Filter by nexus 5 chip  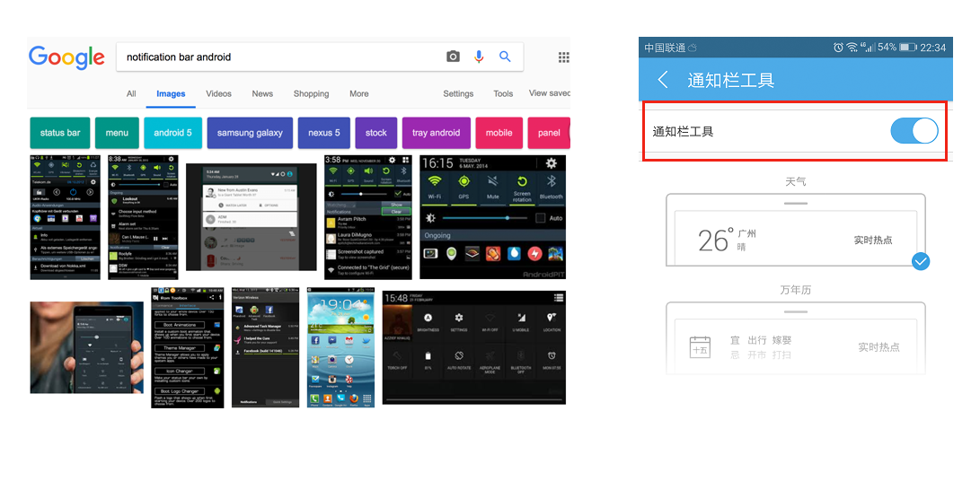[324, 133]
